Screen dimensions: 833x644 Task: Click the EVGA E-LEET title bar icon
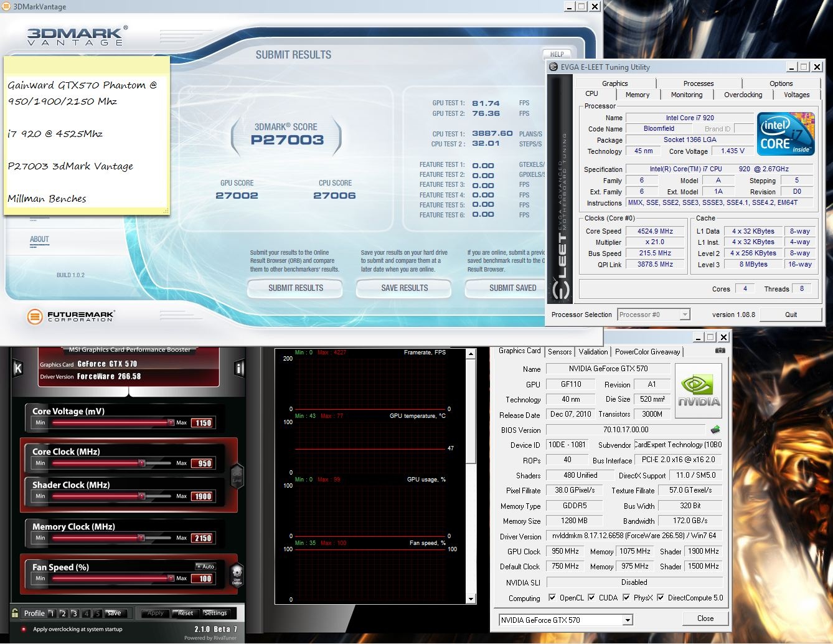(x=553, y=67)
